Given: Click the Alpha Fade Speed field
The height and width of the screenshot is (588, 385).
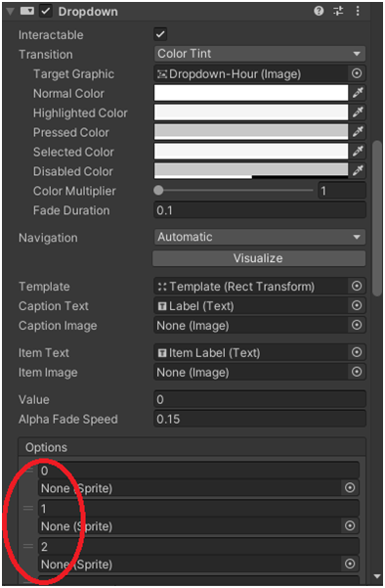Looking at the screenshot, I should 260,419.
